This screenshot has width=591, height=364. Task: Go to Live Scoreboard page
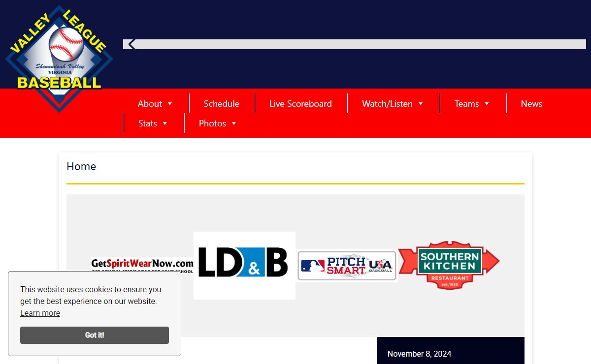click(x=300, y=104)
